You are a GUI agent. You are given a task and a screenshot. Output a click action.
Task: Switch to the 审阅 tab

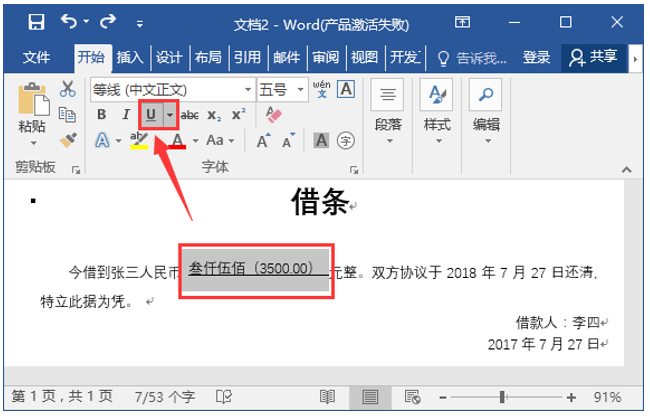(x=325, y=57)
